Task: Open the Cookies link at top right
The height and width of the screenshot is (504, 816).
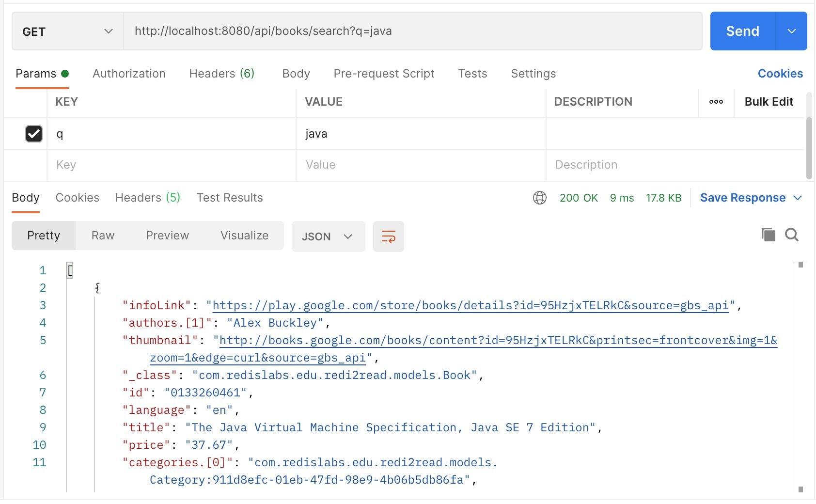Action: pyautogui.click(x=780, y=74)
